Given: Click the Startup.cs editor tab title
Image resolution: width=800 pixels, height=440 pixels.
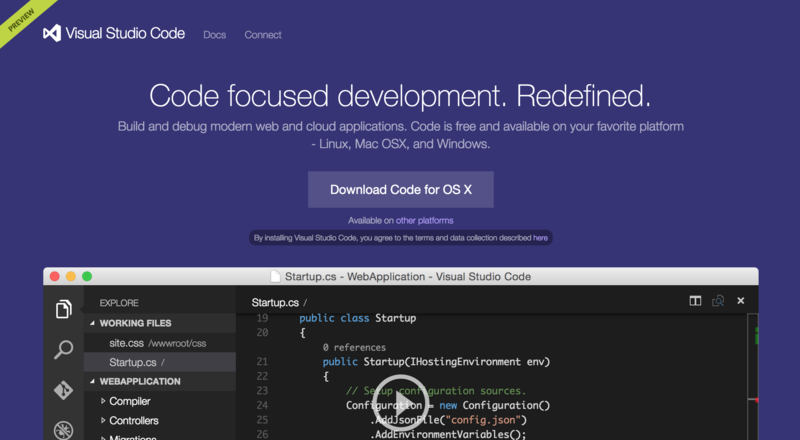Looking at the screenshot, I should pos(275,303).
